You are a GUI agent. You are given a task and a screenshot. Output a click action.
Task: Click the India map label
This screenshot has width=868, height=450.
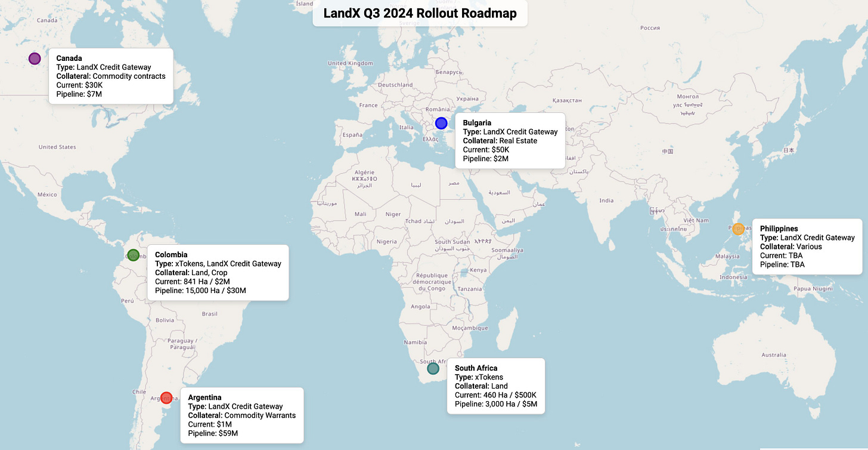point(606,201)
